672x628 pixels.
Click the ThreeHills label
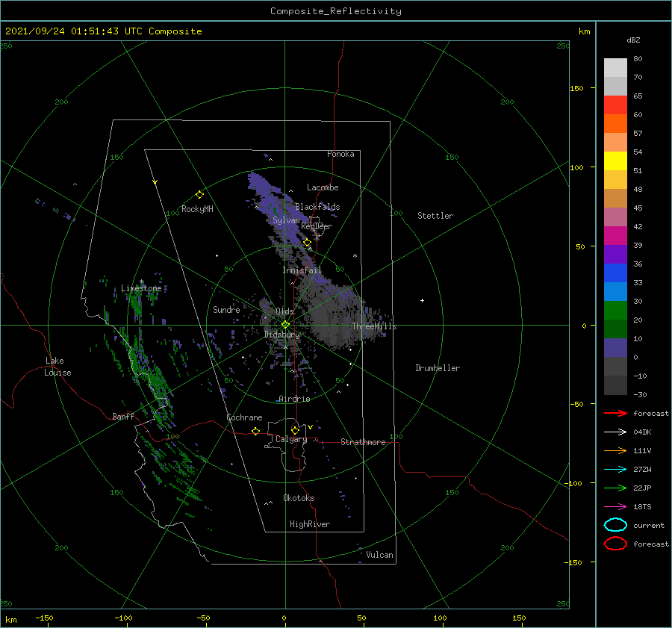pyautogui.click(x=375, y=326)
